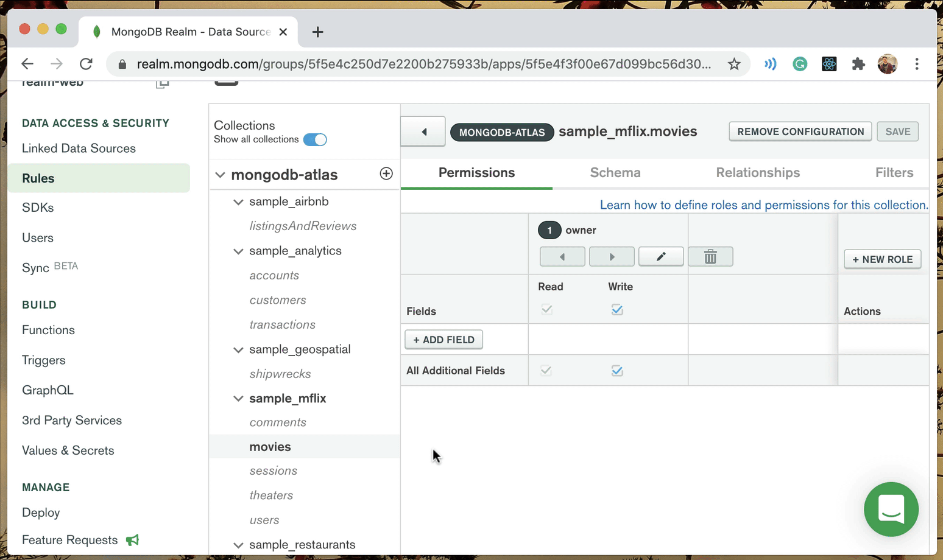Reload the current page
Image resolution: width=943 pixels, height=560 pixels.
[x=87, y=64]
